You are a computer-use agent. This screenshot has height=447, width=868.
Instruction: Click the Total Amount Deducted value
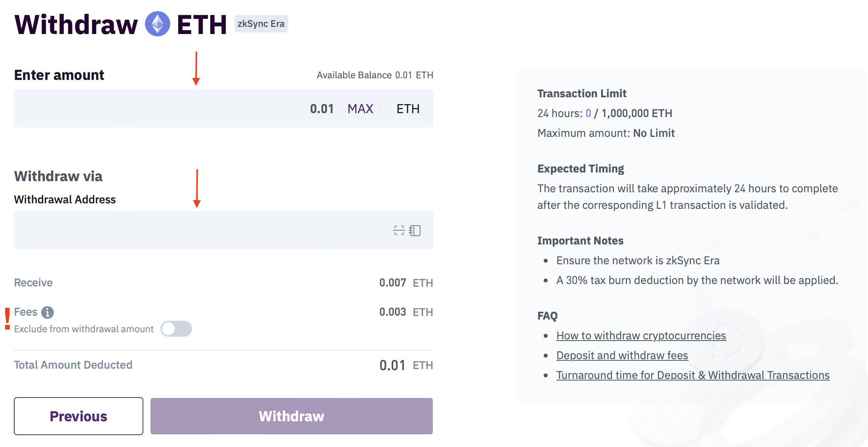406,365
